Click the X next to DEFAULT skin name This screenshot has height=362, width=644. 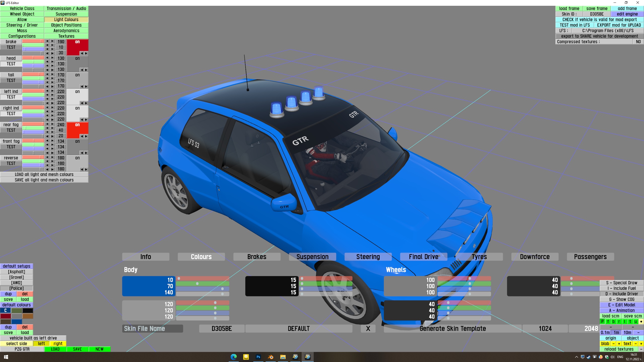[x=368, y=329]
